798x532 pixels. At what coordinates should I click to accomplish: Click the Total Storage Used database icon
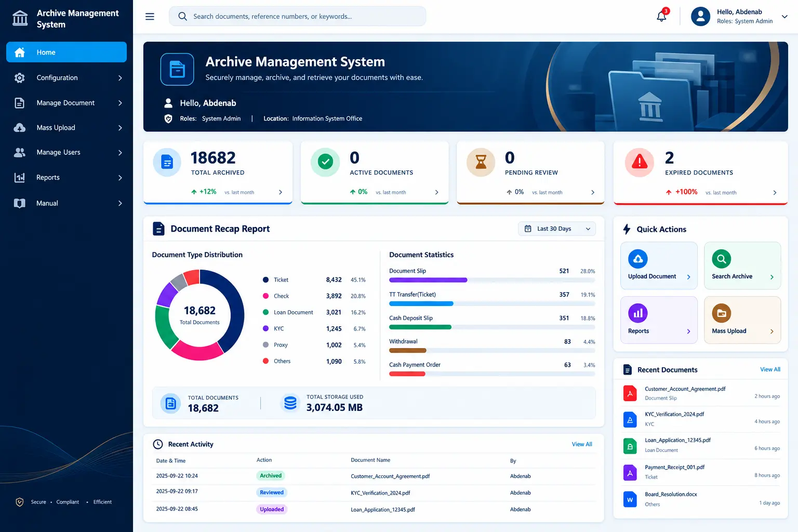click(290, 403)
